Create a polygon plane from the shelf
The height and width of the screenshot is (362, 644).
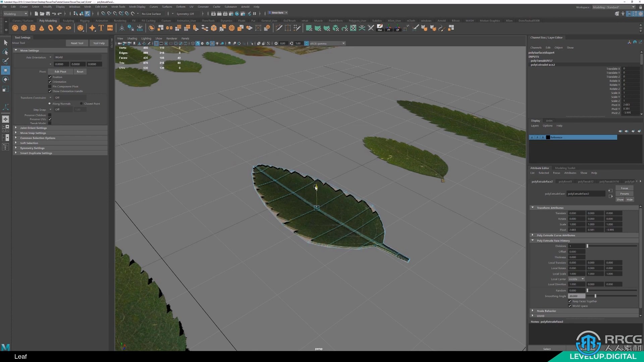(59, 28)
